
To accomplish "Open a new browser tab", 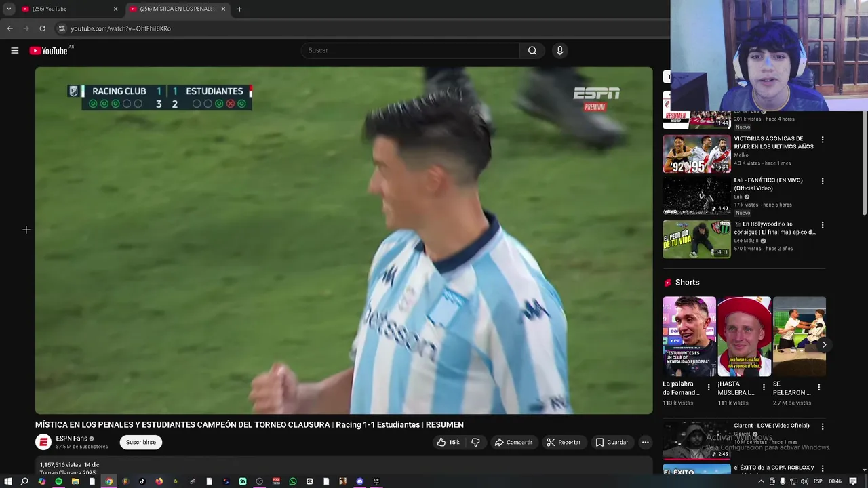I will tap(239, 9).
